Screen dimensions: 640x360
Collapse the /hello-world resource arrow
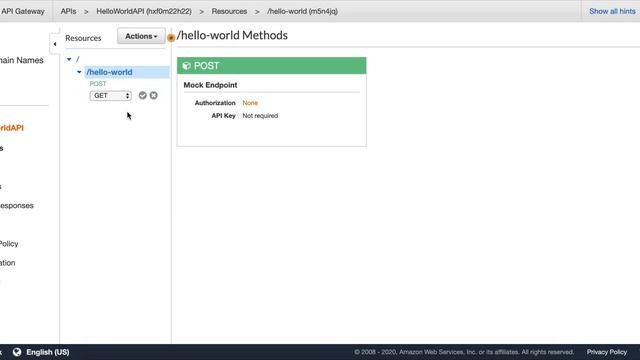point(79,72)
